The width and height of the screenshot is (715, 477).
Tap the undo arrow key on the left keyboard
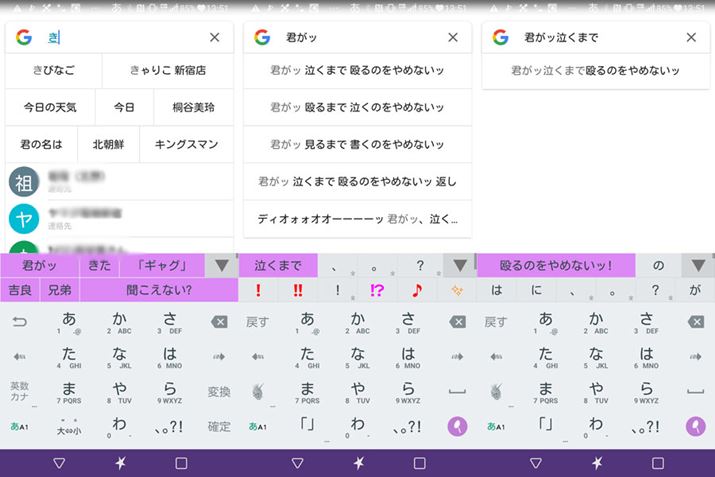click(x=19, y=322)
